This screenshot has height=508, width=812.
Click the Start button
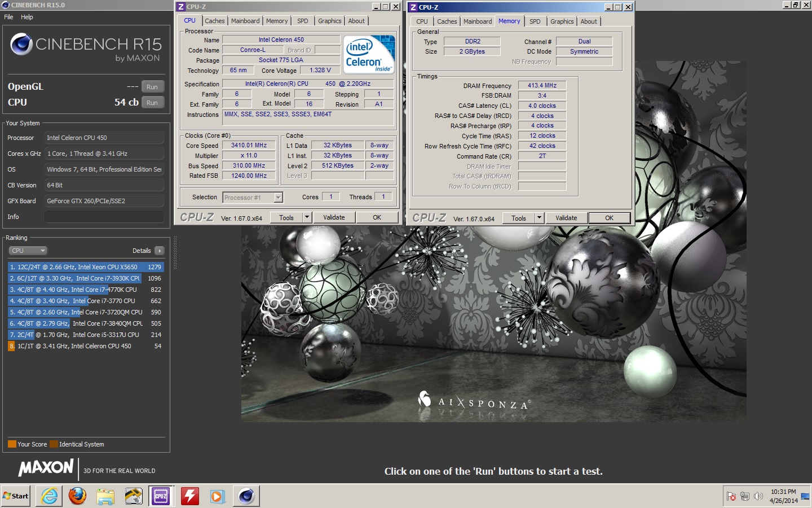16,496
